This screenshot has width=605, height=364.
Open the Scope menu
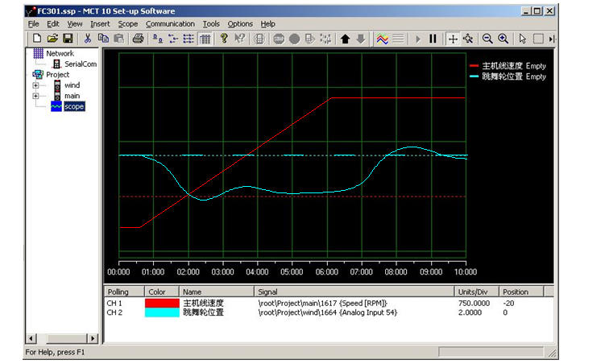[127, 24]
